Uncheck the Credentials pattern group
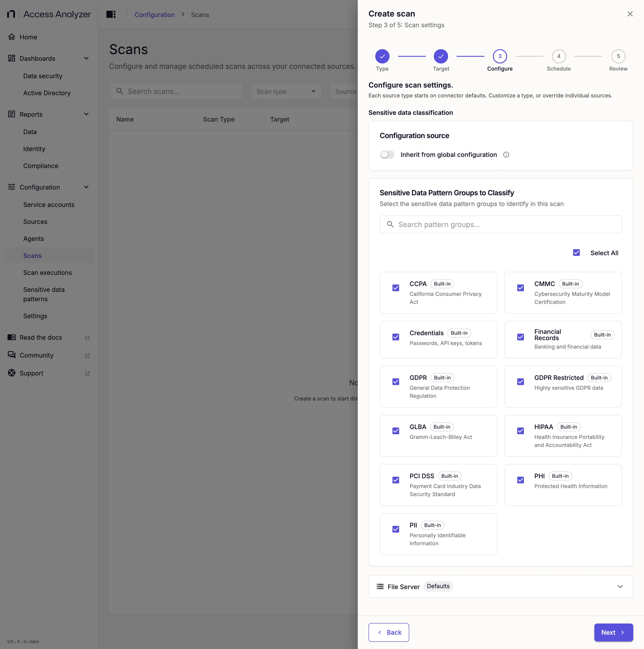This screenshot has height=649, width=644. pyautogui.click(x=396, y=337)
